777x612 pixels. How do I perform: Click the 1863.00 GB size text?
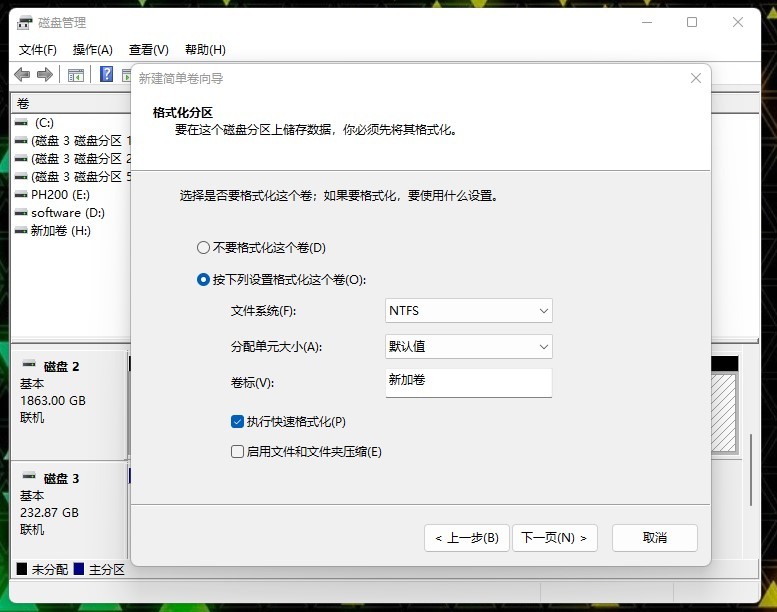(x=53, y=400)
